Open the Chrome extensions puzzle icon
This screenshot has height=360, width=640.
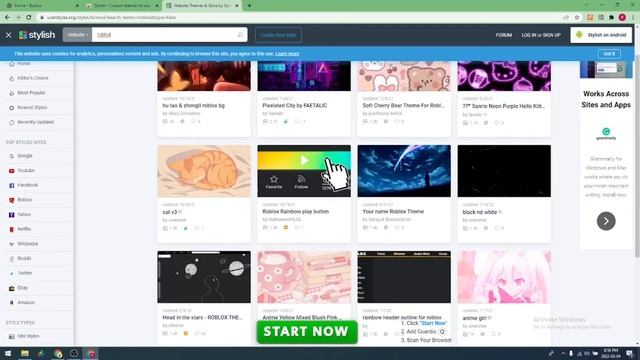tap(611, 18)
